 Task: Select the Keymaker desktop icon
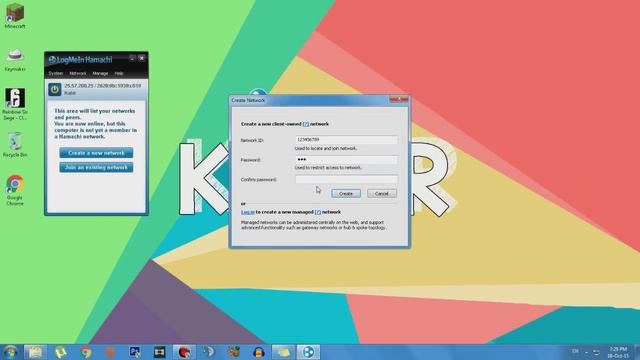pyautogui.click(x=15, y=60)
